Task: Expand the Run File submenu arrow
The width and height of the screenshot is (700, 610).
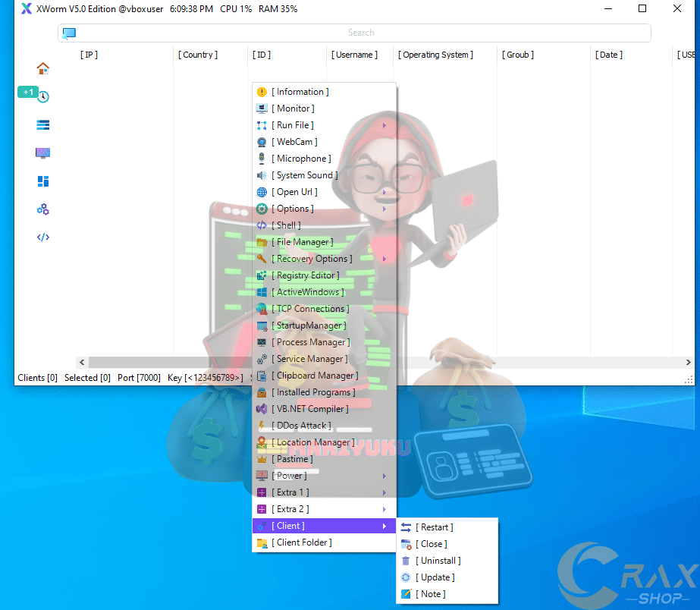Action: [x=385, y=126]
